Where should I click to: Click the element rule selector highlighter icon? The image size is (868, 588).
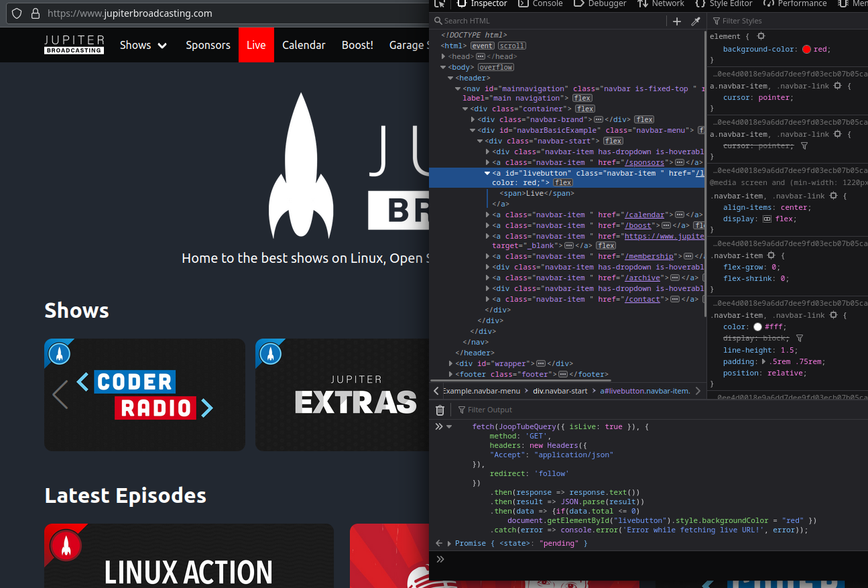click(761, 36)
